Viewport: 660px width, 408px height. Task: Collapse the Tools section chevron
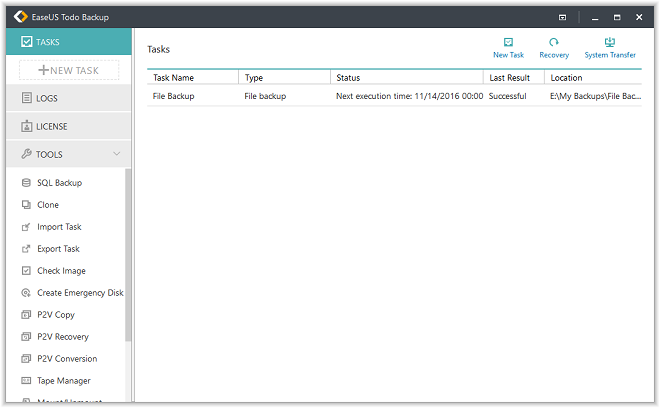(x=117, y=154)
